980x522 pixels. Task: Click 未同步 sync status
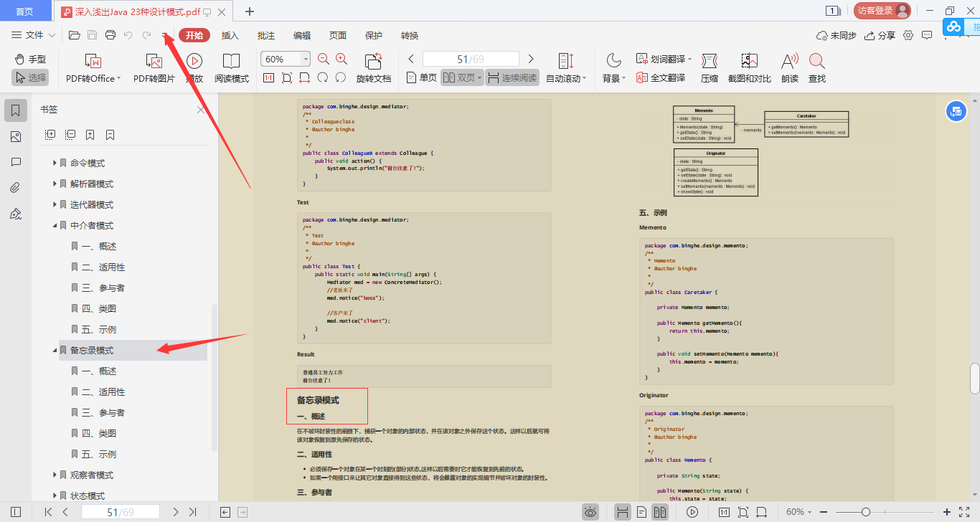(837, 35)
